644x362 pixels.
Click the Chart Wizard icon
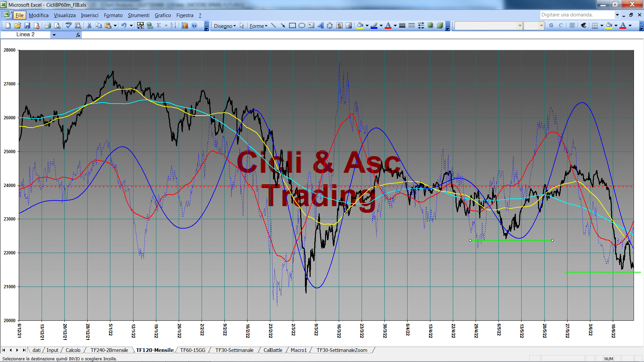(x=185, y=25)
